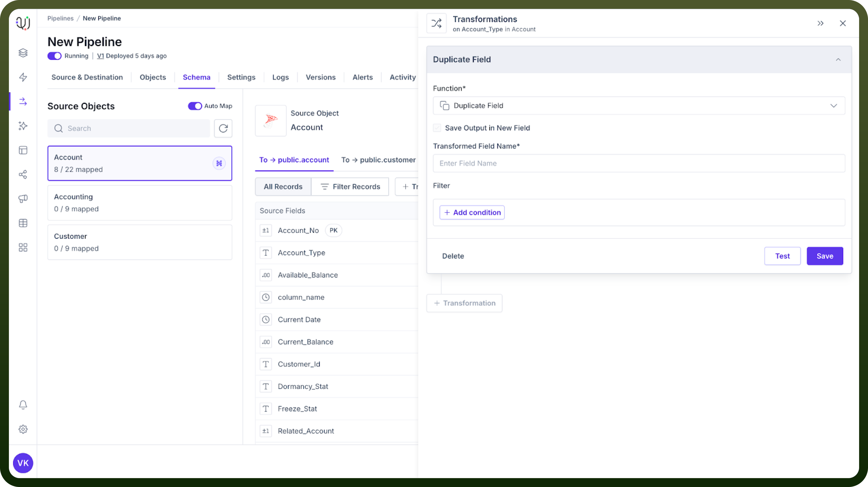This screenshot has height=487, width=868.
Task: Click the PK badge on Account_No
Action: pyautogui.click(x=333, y=231)
